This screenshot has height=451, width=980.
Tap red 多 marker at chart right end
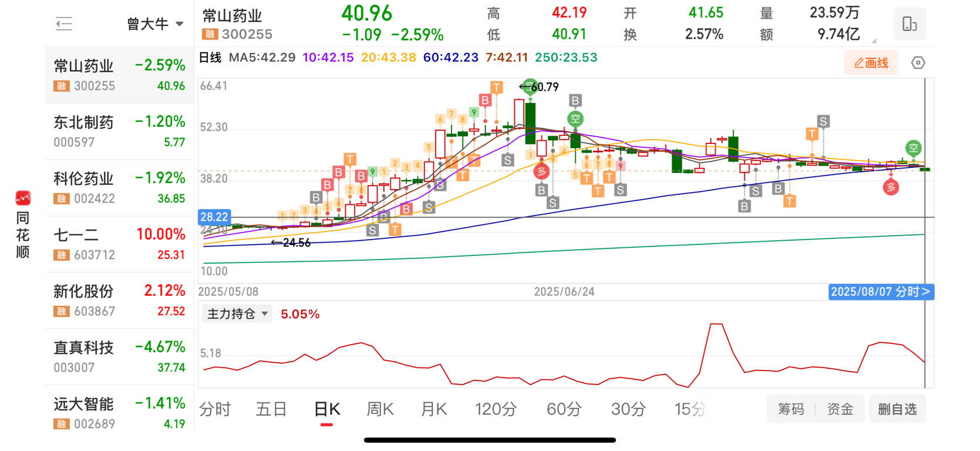[891, 188]
